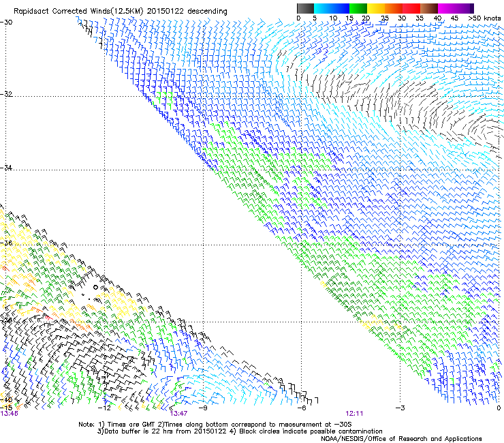
Task: Click the yellow 20-25 knots legend swatch
Action: click(376, 8)
